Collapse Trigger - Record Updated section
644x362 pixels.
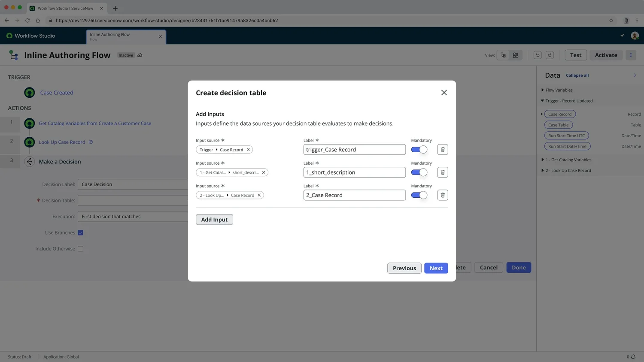[542, 101]
